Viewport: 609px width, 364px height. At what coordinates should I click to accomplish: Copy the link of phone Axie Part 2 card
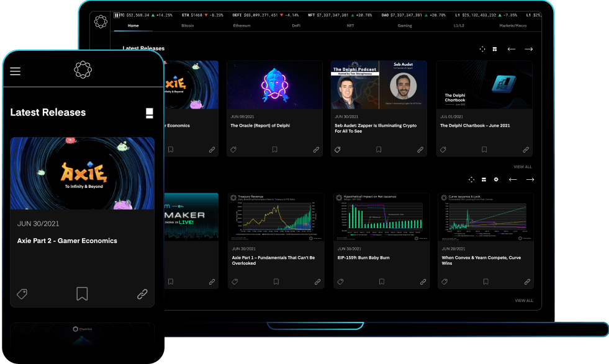coord(142,294)
